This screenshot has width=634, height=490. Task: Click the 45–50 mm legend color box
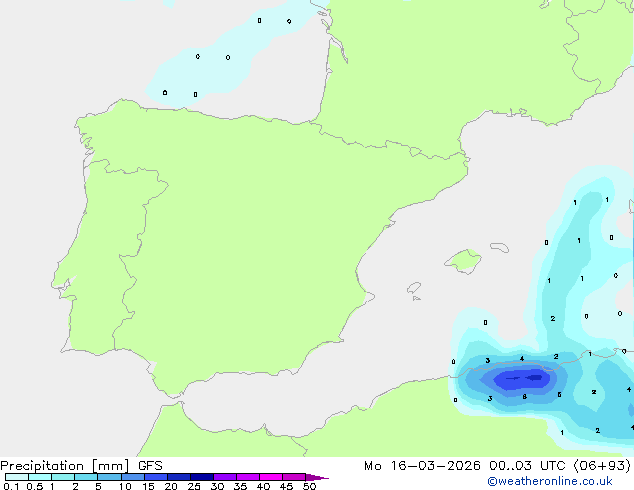pos(294,477)
